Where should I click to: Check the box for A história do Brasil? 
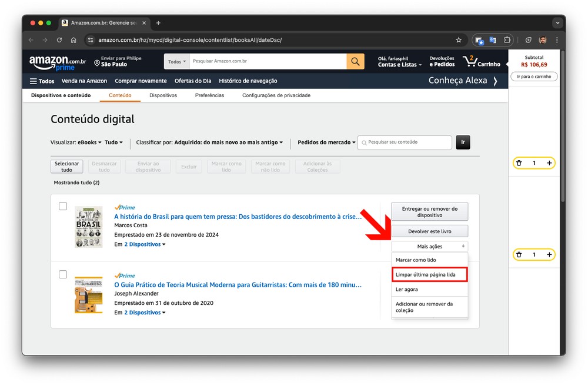click(63, 207)
